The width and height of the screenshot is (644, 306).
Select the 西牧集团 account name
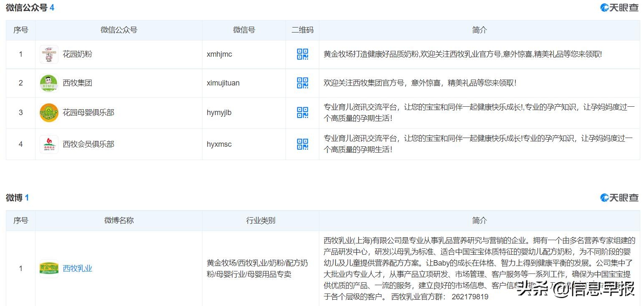77,83
